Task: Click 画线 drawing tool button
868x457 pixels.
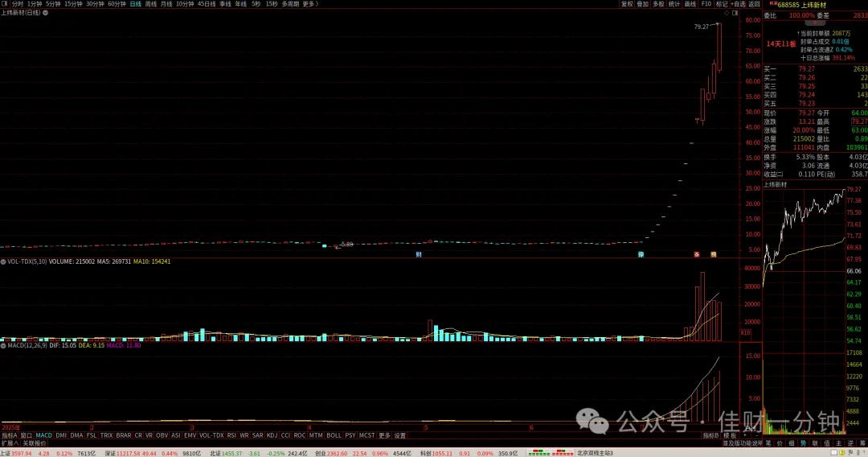Action: coord(690,4)
